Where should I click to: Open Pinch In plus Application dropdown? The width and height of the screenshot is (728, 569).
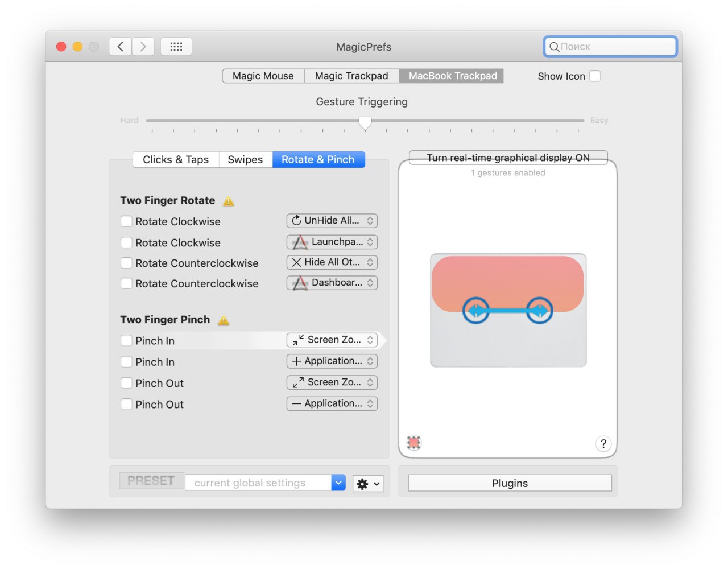pyautogui.click(x=332, y=361)
